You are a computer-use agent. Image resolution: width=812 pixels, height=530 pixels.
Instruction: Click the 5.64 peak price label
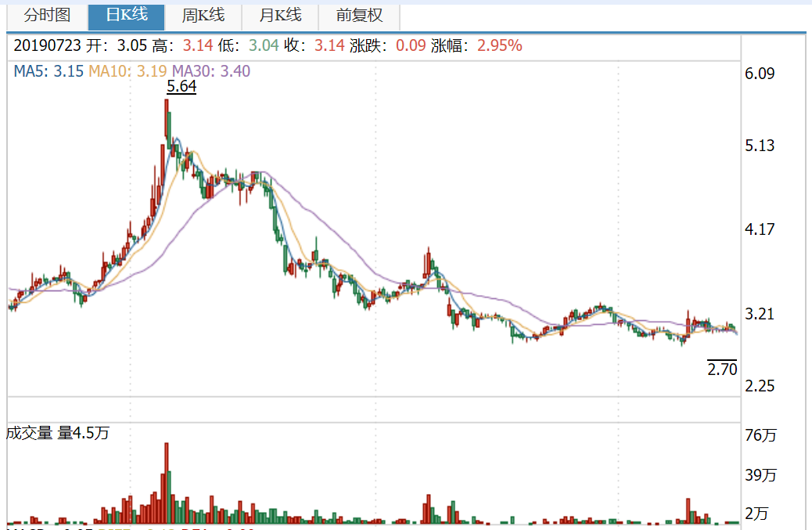(x=181, y=86)
